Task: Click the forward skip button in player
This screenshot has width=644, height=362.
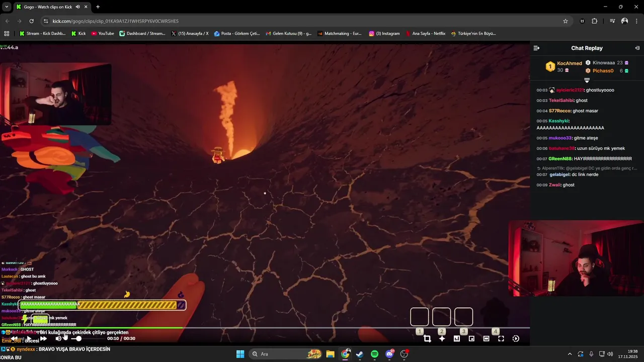Action: (43, 338)
